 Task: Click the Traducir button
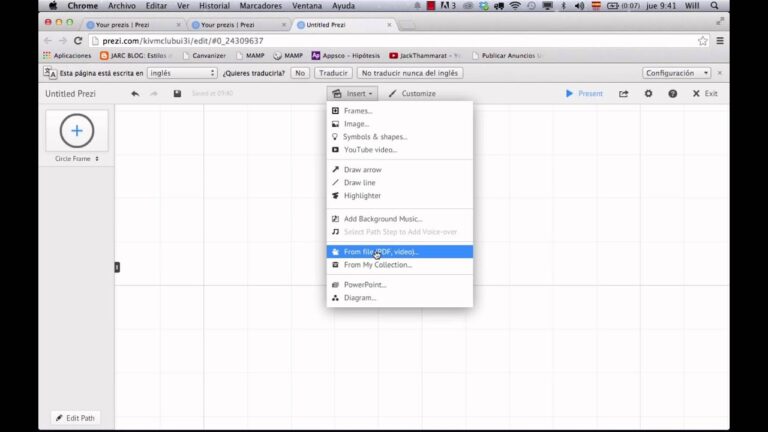pos(333,73)
